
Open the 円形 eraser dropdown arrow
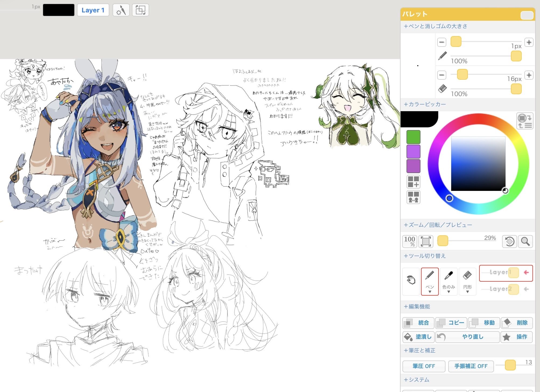(467, 292)
